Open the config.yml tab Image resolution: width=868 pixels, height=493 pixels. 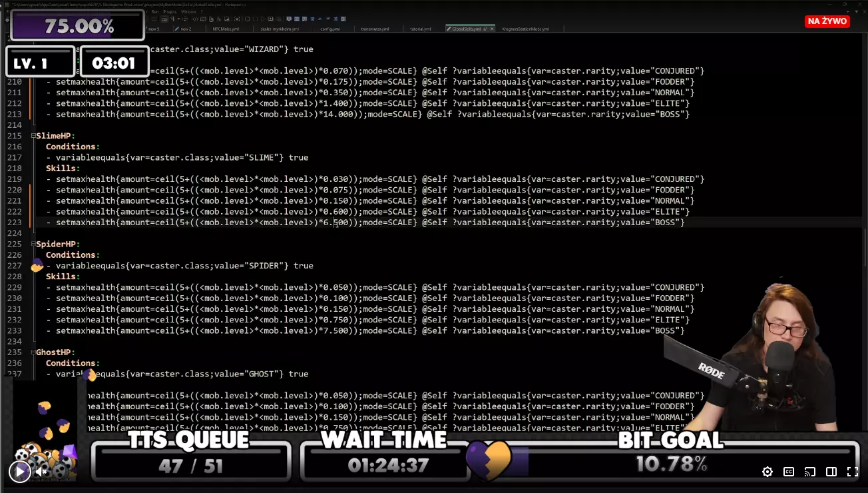(330, 29)
